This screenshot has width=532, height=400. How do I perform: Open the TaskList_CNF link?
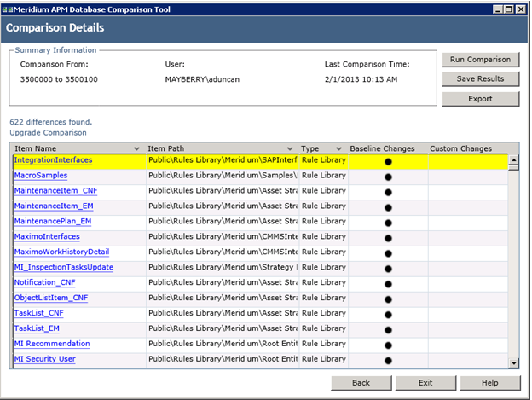[x=38, y=313]
